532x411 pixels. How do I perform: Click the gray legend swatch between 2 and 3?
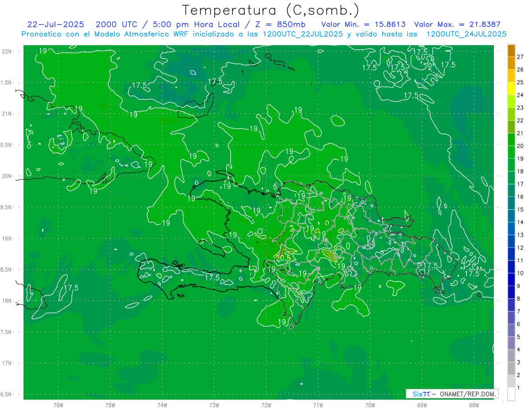[x=511, y=369]
